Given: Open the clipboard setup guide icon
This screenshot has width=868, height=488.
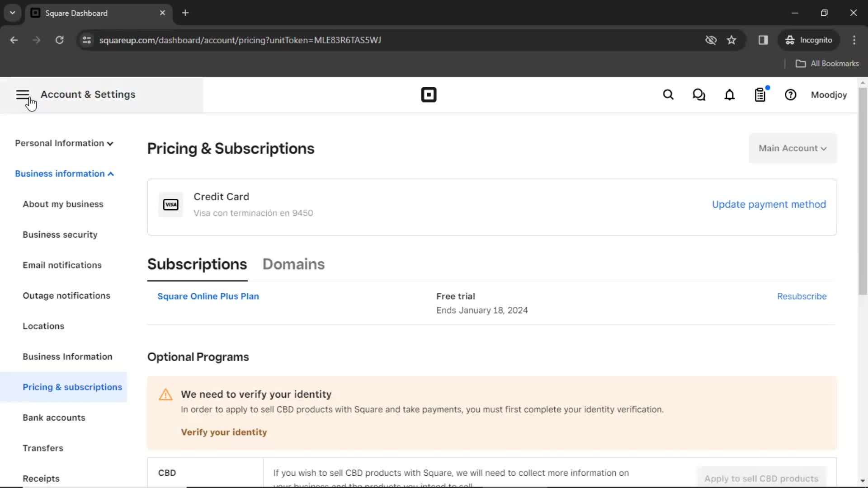Looking at the screenshot, I should pyautogui.click(x=760, y=94).
